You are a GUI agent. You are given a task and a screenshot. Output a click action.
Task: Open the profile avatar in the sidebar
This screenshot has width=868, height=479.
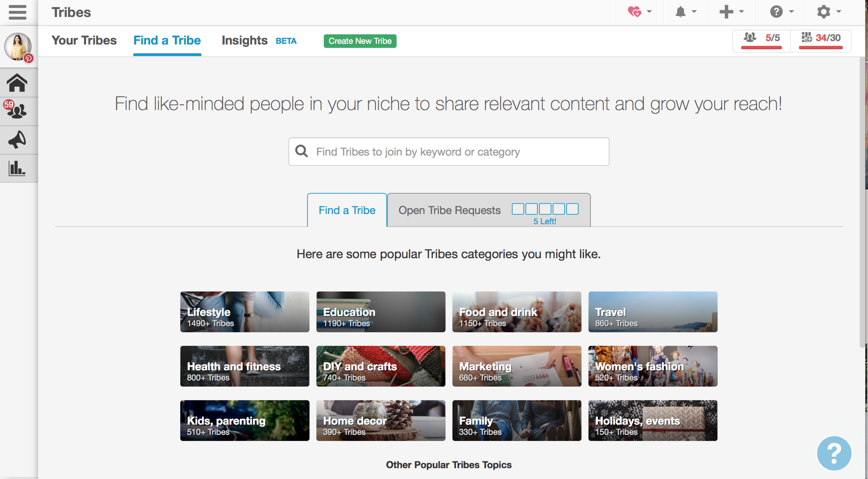click(x=18, y=46)
